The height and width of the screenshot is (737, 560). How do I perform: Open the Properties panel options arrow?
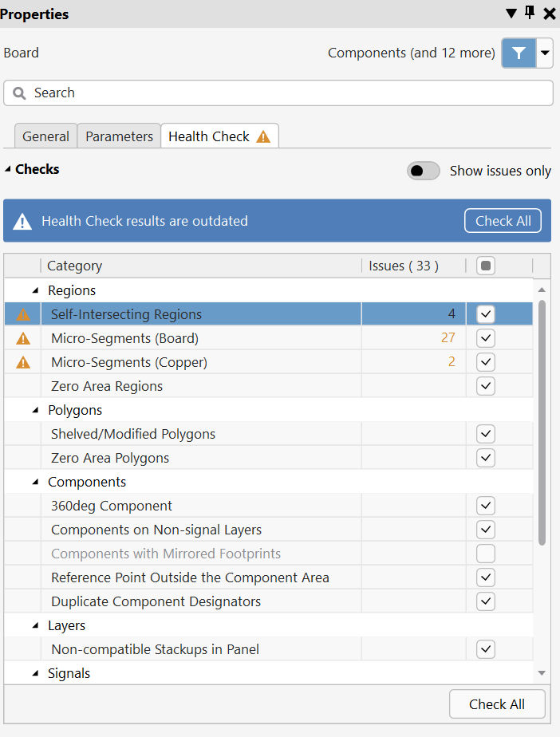coord(511,14)
